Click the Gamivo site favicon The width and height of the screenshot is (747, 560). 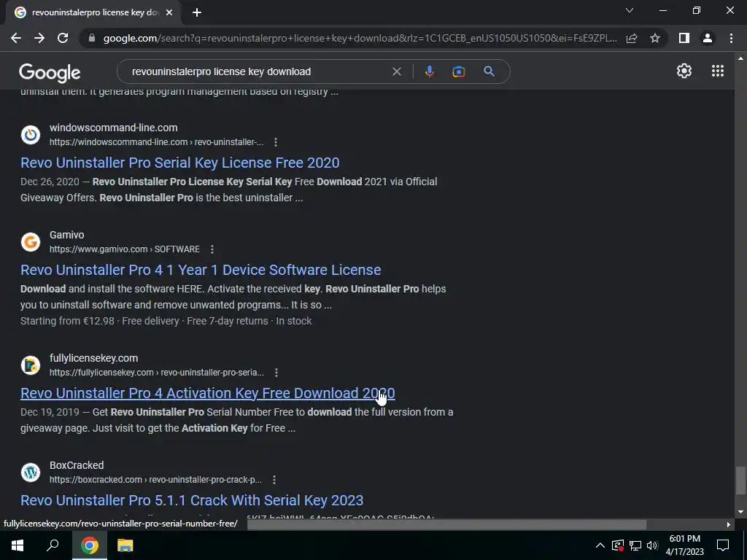31,242
